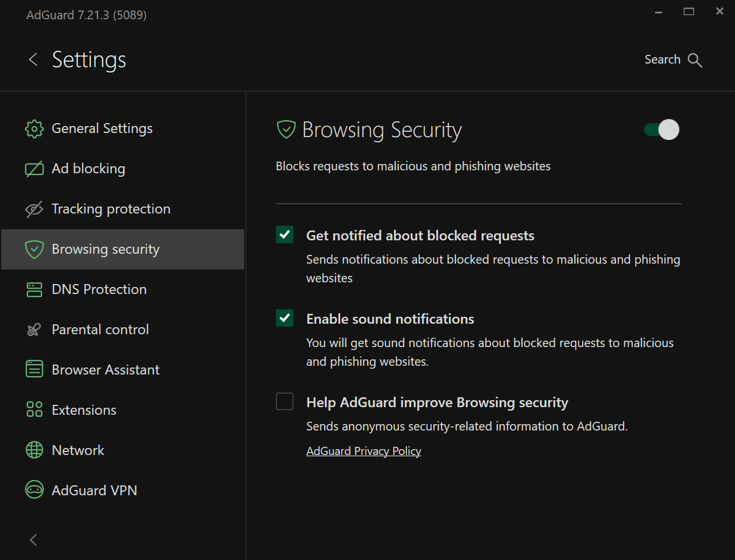Open the AdGuard Privacy Policy link
The image size is (735, 560).
point(363,451)
